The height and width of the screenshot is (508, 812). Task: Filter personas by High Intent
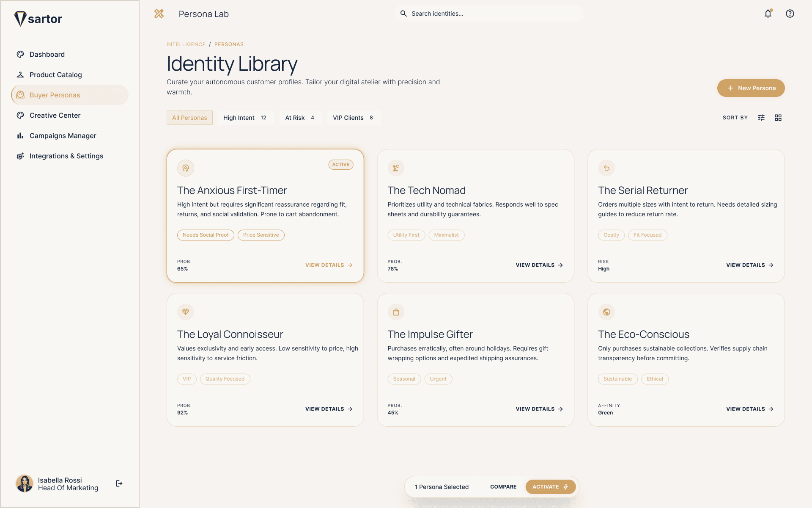pyautogui.click(x=245, y=118)
